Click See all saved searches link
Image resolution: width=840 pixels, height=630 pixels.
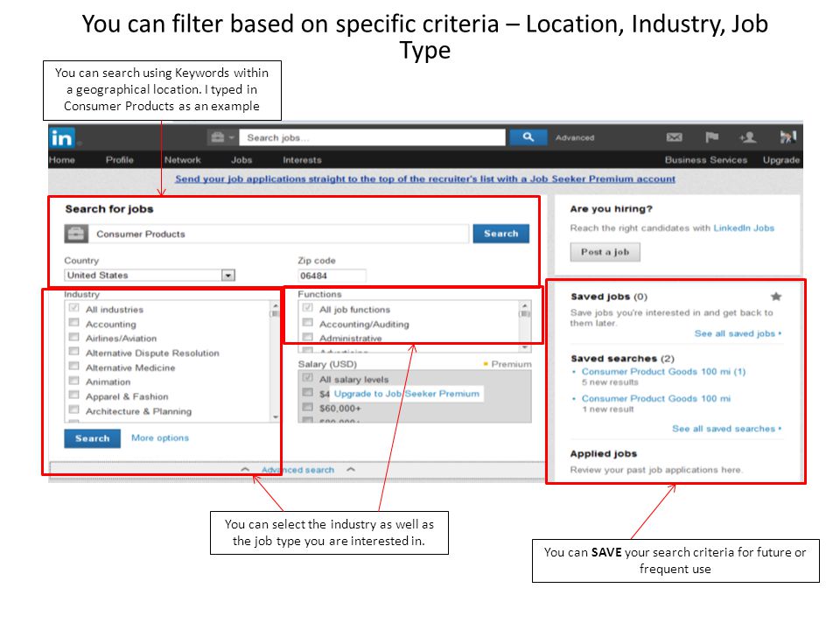click(726, 429)
